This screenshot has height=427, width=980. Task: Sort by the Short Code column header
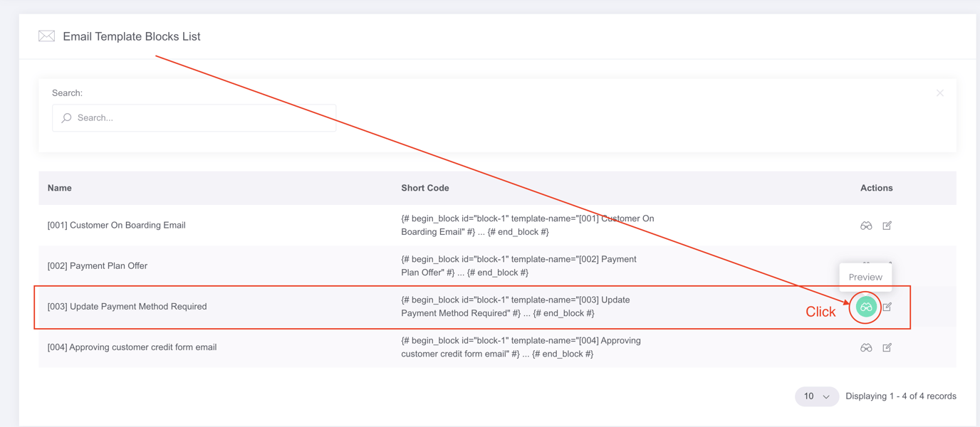[425, 189]
